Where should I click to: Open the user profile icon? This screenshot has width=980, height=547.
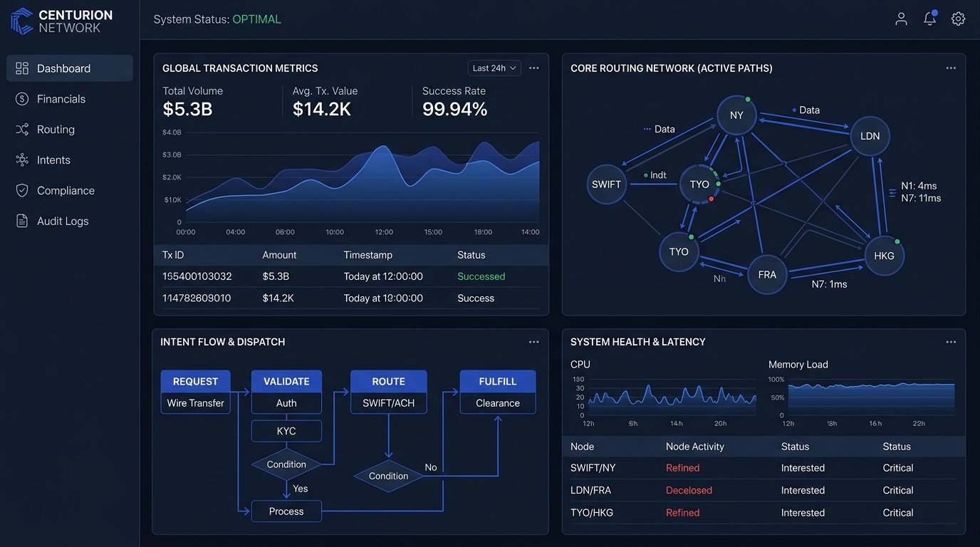(x=901, y=19)
